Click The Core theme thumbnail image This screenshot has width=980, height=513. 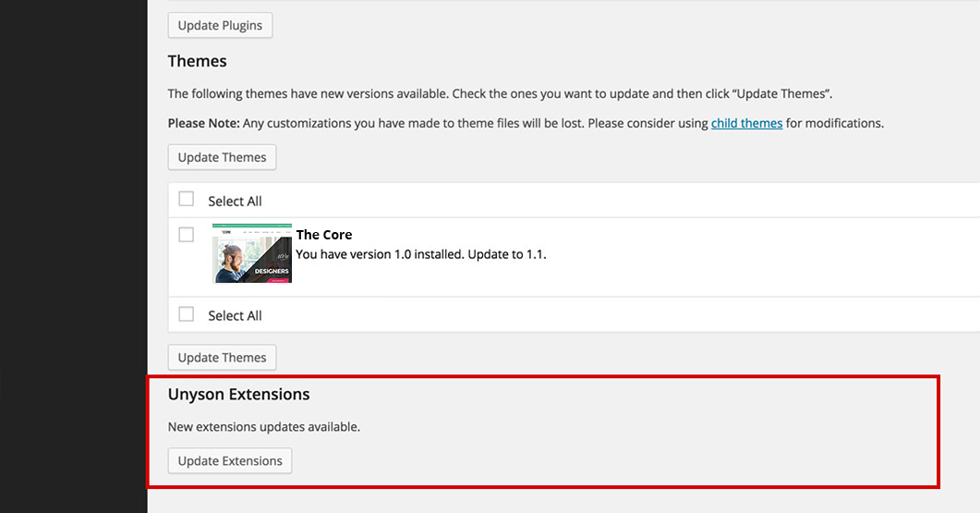pyautogui.click(x=252, y=253)
